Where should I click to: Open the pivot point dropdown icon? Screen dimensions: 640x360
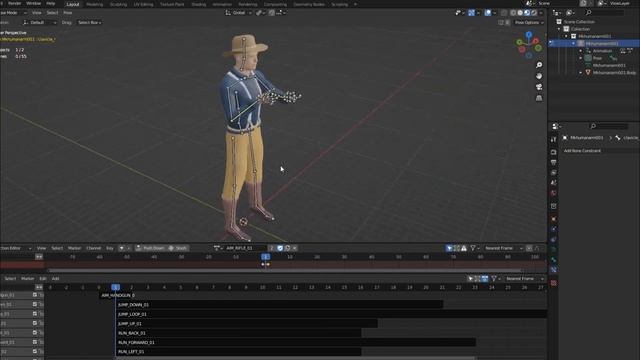point(260,13)
